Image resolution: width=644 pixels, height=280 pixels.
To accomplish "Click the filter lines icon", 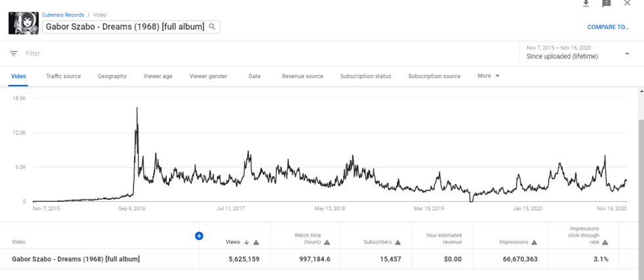I will 14,53.
